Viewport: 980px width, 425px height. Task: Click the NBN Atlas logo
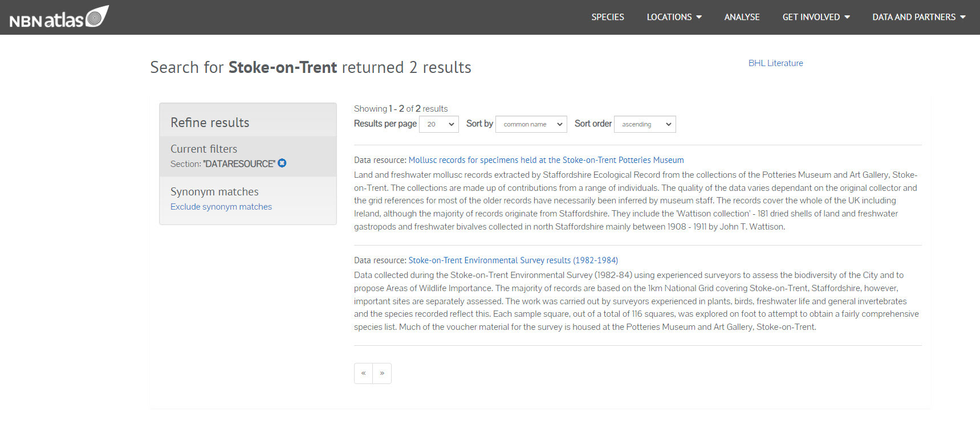tap(59, 17)
